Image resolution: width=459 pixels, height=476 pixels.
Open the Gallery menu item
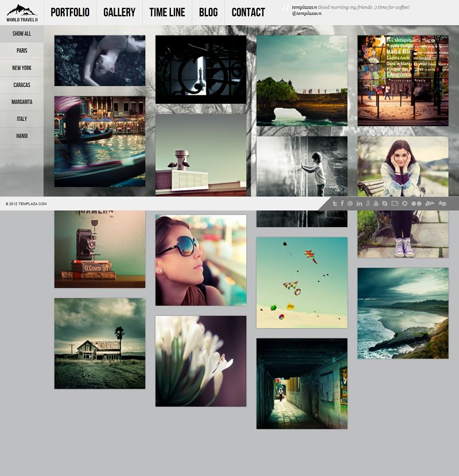click(119, 13)
